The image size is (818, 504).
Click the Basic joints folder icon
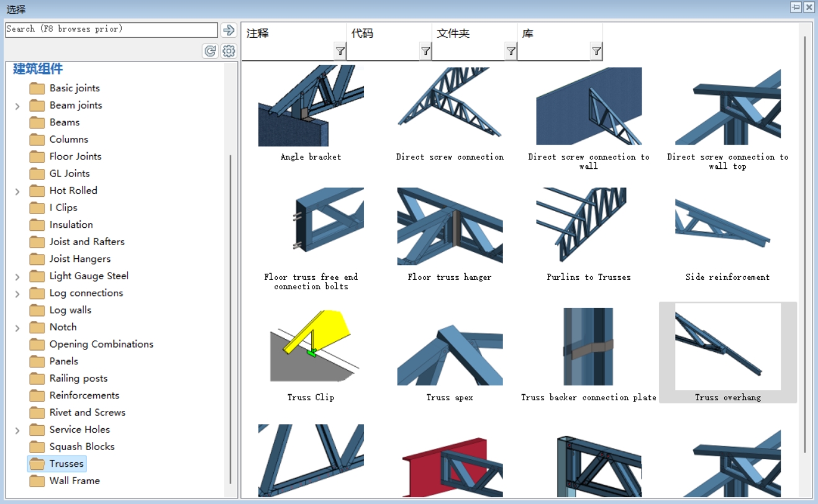[x=37, y=88]
